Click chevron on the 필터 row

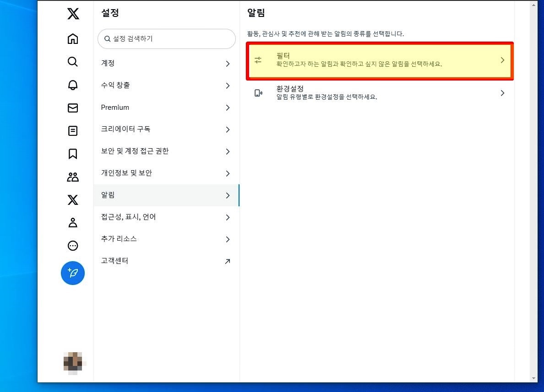(502, 60)
